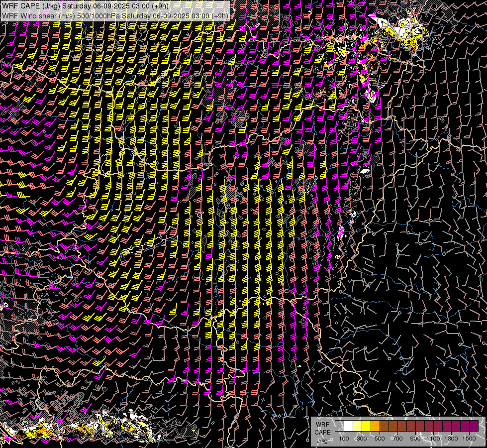This screenshot has width=487, height=448.
Task: Select the orange CAPE legend swatch
Action: (x=375, y=426)
